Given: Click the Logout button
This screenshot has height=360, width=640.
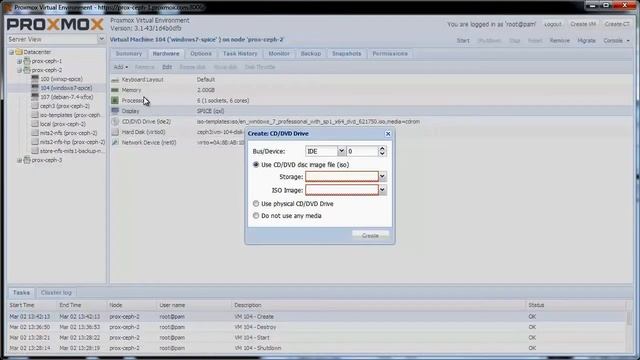Looking at the screenshot, I should [553, 24].
